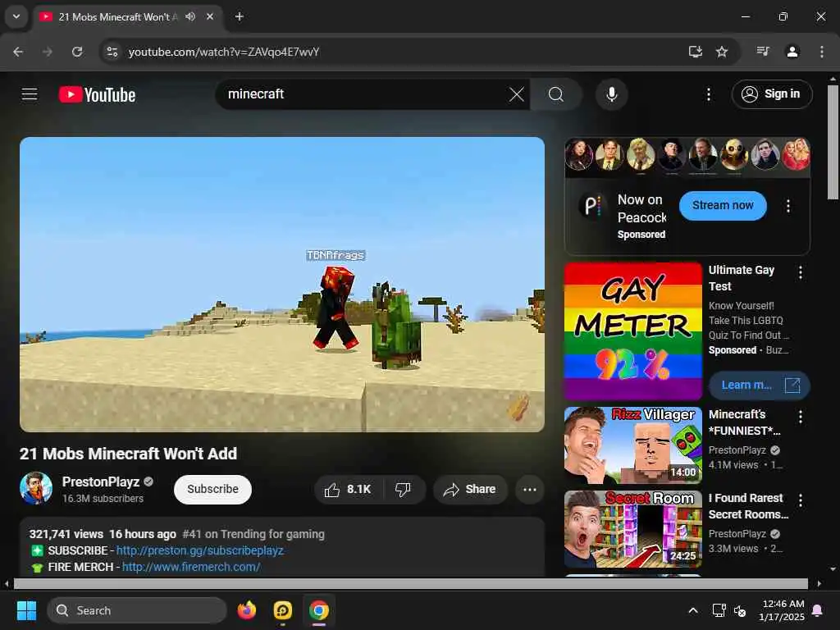The image size is (840, 630).
Task: Subscribe to PrestonPlayz
Action: pyautogui.click(x=212, y=489)
